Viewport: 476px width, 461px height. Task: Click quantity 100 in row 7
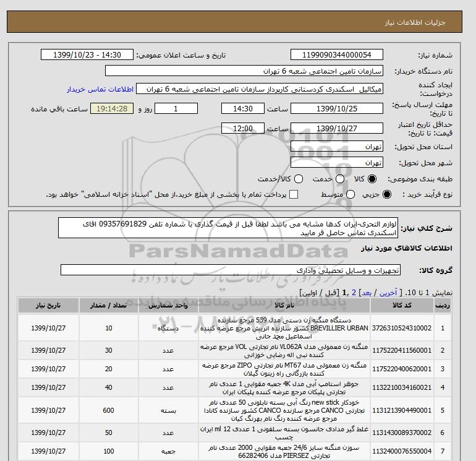(108, 451)
